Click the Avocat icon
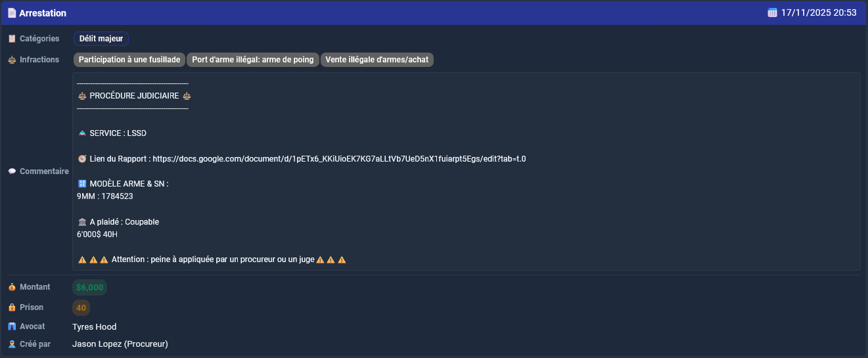The image size is (868, 358). (x=12, y=326)
